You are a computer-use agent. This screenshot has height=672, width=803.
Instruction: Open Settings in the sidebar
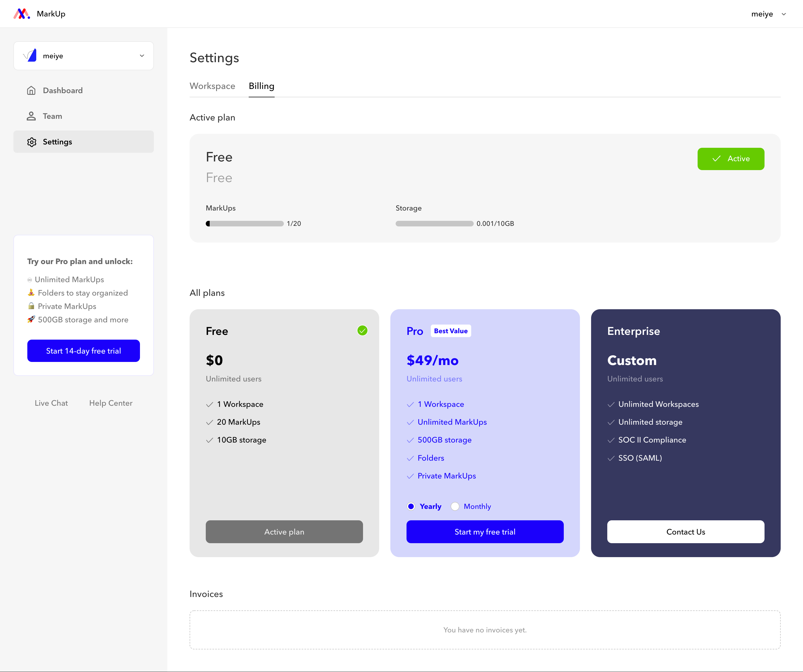point(84,142)
